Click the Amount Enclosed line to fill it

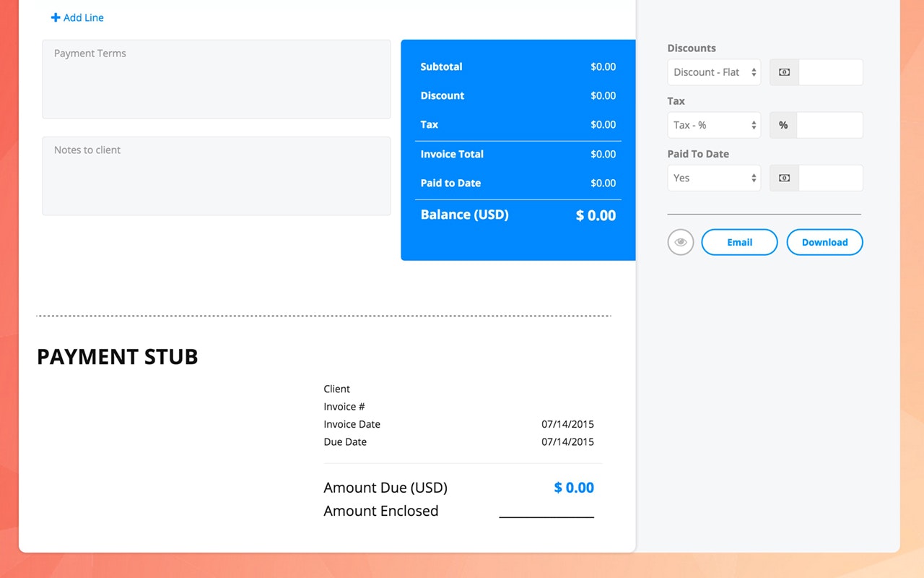pos(546,515)
